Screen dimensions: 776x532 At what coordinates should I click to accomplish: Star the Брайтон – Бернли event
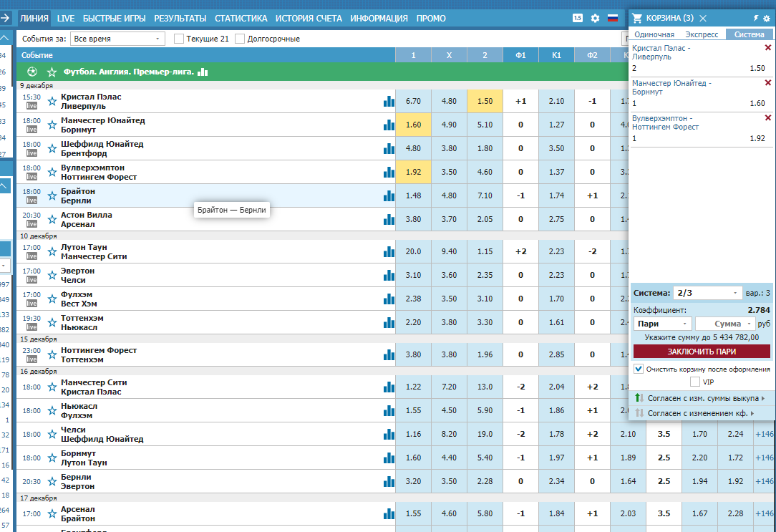pyautogui.click(x=52, y=196)
